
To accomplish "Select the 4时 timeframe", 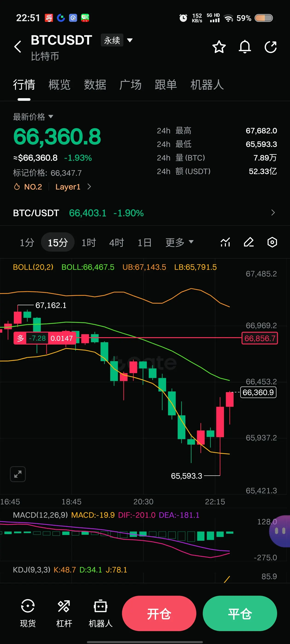I will (x=117, y=242).
